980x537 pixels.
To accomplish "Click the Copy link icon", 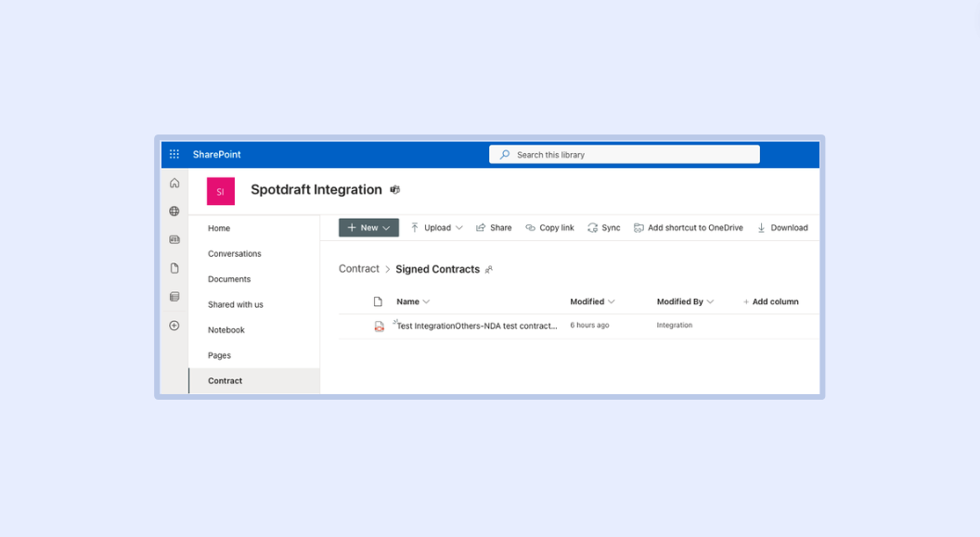I will 529,227.
